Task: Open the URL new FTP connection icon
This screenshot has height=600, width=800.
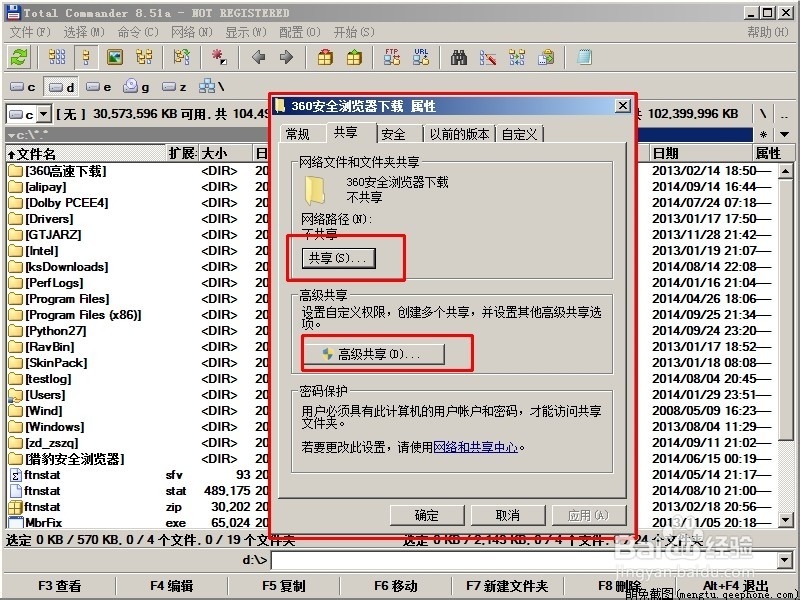Action: pos(421,57)
